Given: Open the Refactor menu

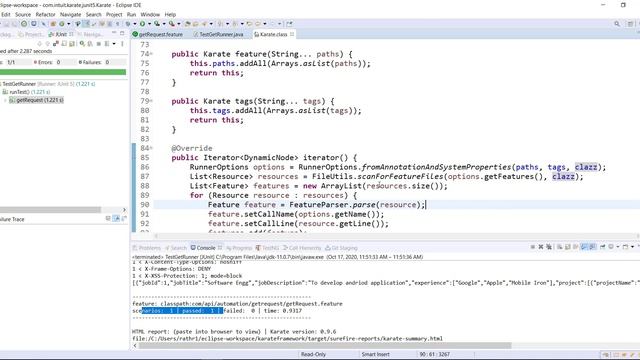Looking at the screenshot, I should point(45,14).
